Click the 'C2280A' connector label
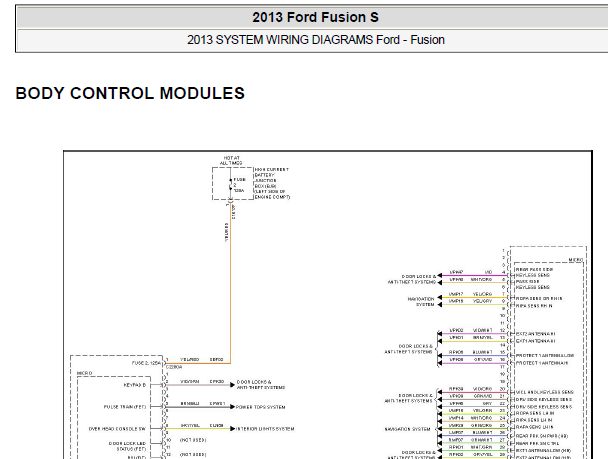Screen dimensions: 608x459 pos(174,367)
